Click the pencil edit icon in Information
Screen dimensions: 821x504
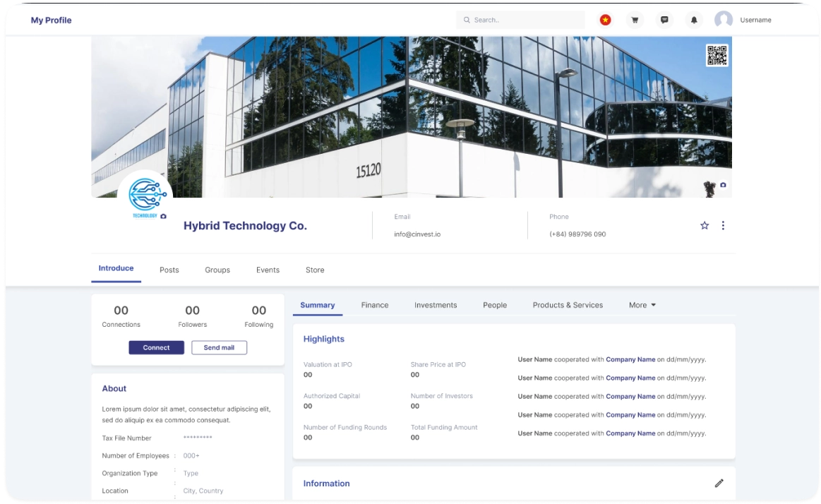click(719, 484)
